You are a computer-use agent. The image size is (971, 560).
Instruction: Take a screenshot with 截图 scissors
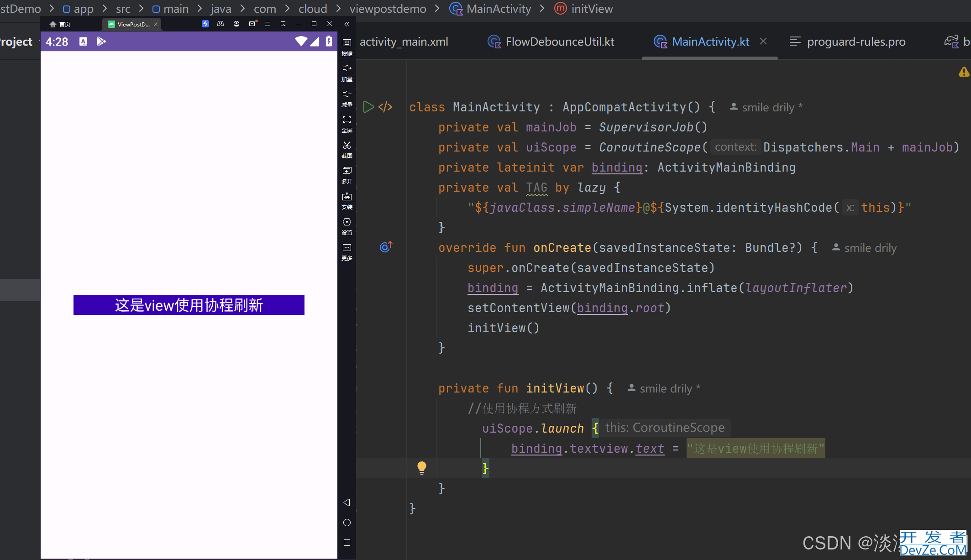pos(347,150)
